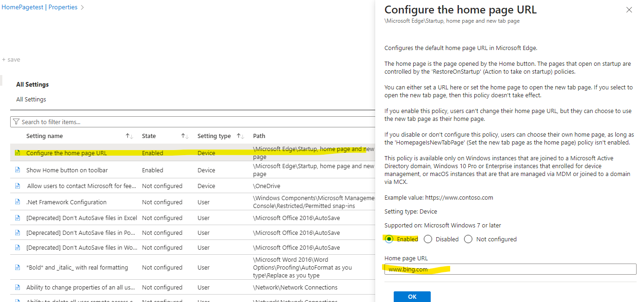Click document icon beside Allow users to contact Microsoft
The width and height of the screenshot is (644, 302).
[x=18, y=186]
